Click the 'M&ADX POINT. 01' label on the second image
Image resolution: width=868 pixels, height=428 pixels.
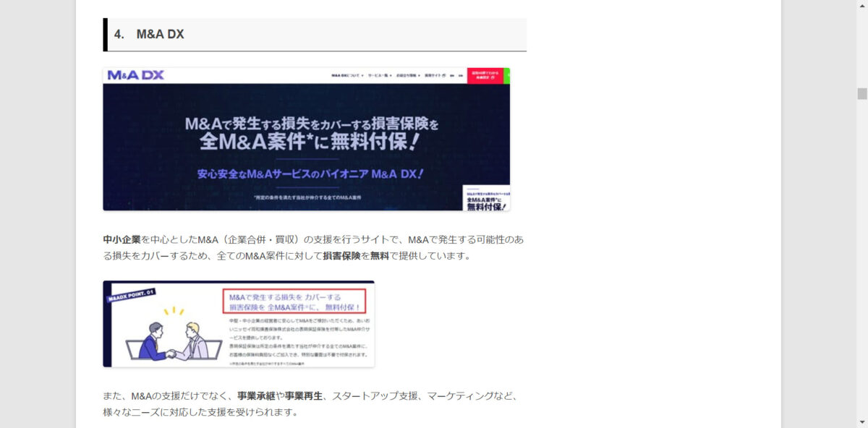coord(130,294)
